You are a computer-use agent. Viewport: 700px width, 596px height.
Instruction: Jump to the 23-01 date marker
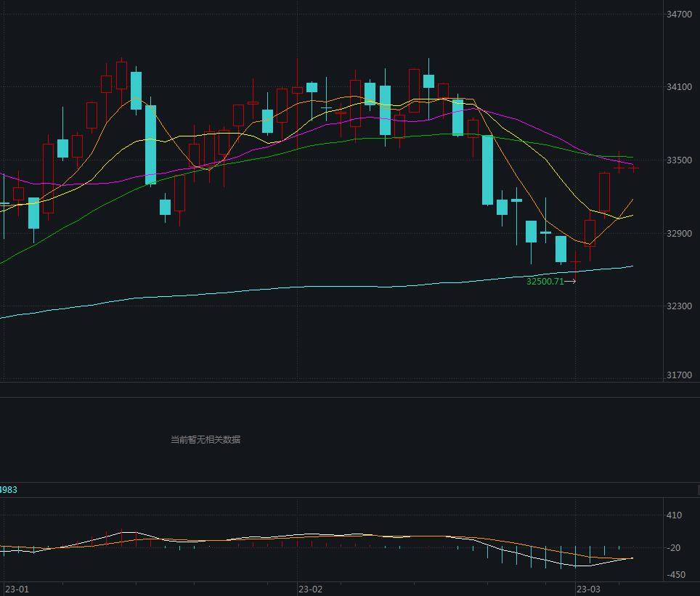(x=17, y=589)
